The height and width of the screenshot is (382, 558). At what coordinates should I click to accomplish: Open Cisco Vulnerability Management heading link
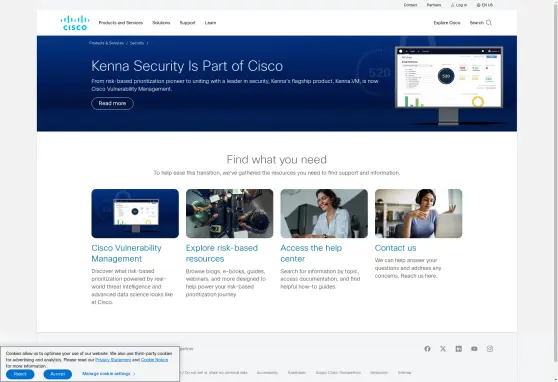click(x=126, y=253)
